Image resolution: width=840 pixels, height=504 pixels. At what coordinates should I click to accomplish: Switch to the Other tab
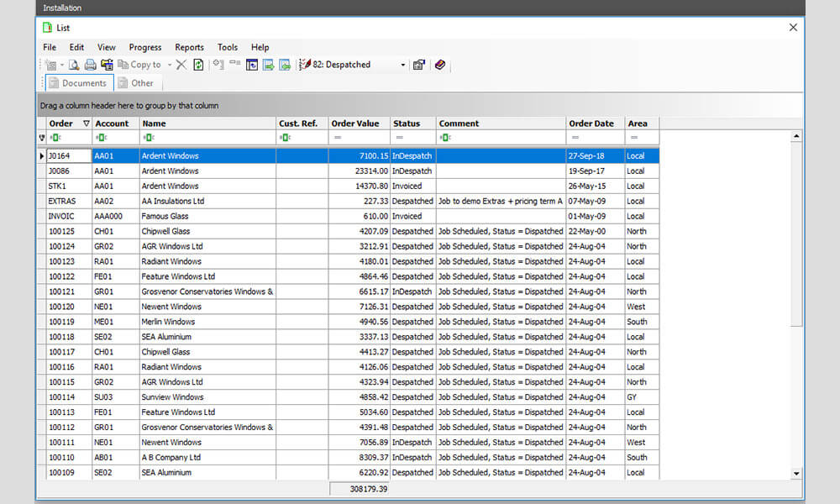pos(136,83)
